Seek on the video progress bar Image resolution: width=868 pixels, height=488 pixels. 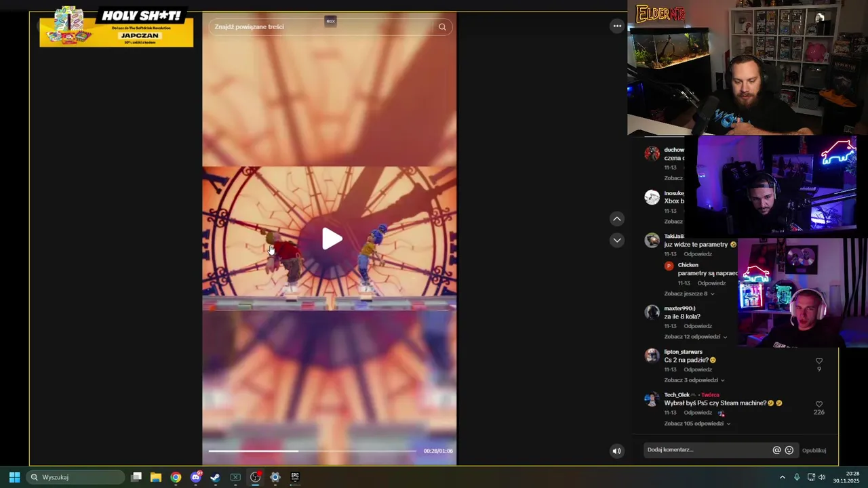click(x=312, y=451)
